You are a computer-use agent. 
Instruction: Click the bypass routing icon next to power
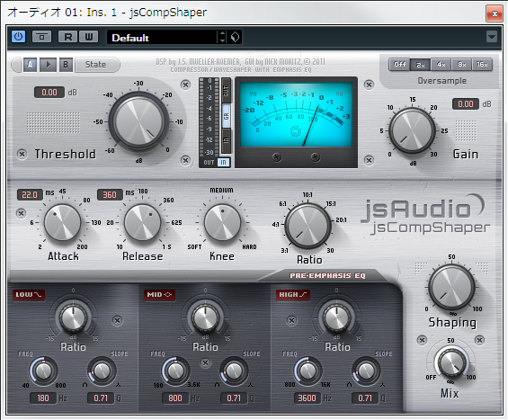pyautogui.click(x=41, y=37)
